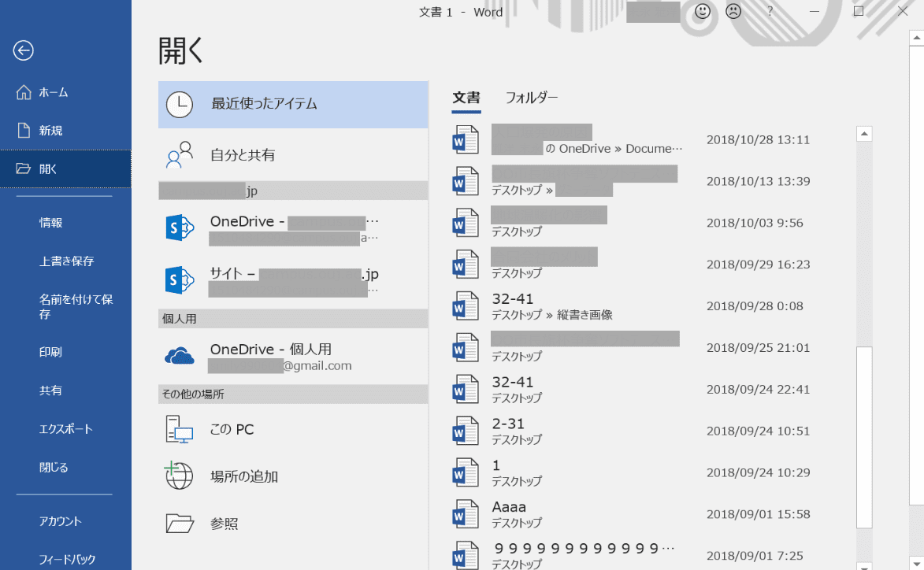Open the document named 1

(650, 473)
